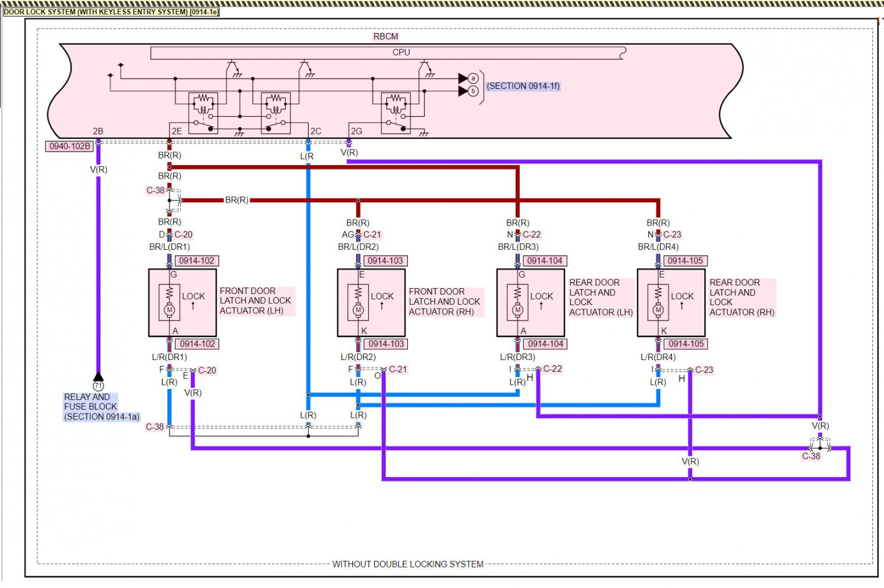The width and height of the screenshot is (884, 588).
Task: Click the Door Lock System title heading
Action: tap(111, 12)
